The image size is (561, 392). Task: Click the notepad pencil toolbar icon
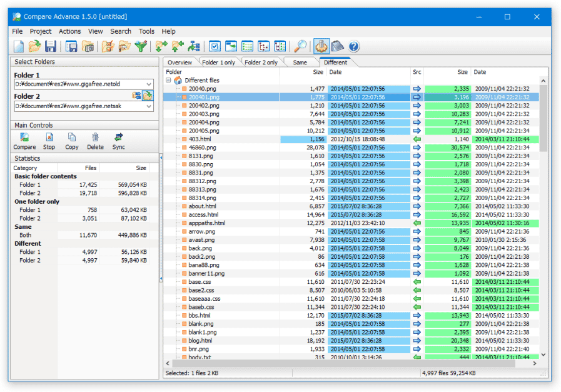337,46
